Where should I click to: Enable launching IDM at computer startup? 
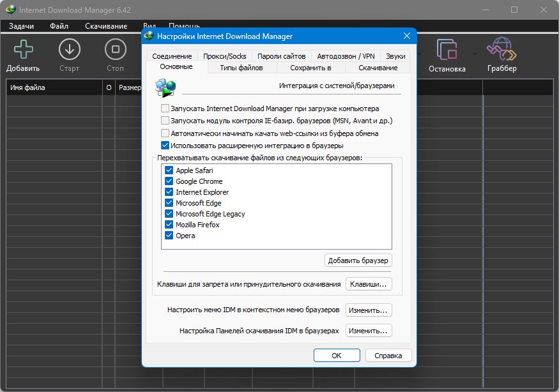click(x=165, y=109)
